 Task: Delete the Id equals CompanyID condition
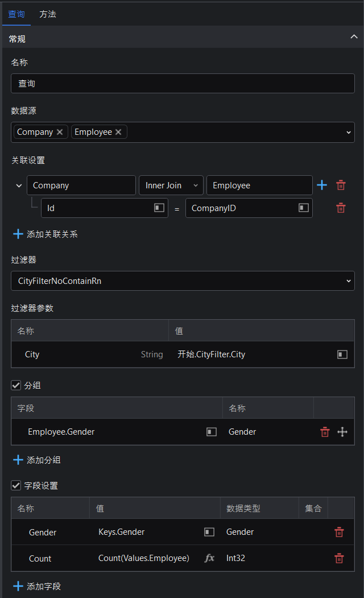coord(341,208)
